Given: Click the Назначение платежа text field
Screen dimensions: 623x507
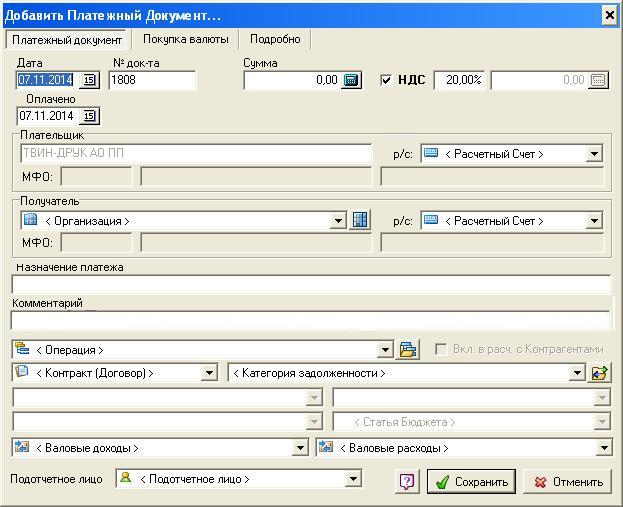Looking at the screenshot, I should (x=311, y=285).
